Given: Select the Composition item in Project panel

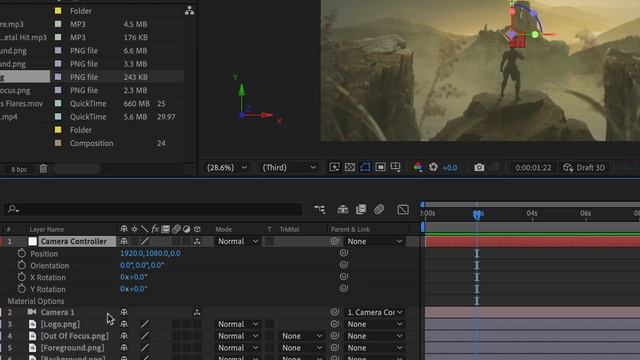Looking at the screenshot, I should [91, 143].
